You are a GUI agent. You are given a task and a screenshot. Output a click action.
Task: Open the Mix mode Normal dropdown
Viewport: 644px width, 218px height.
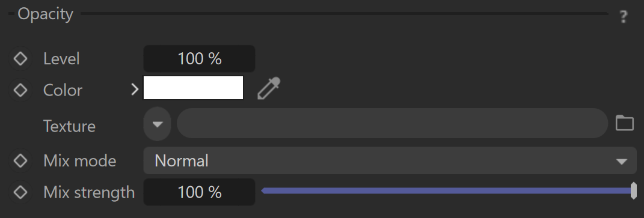point(390,160)
